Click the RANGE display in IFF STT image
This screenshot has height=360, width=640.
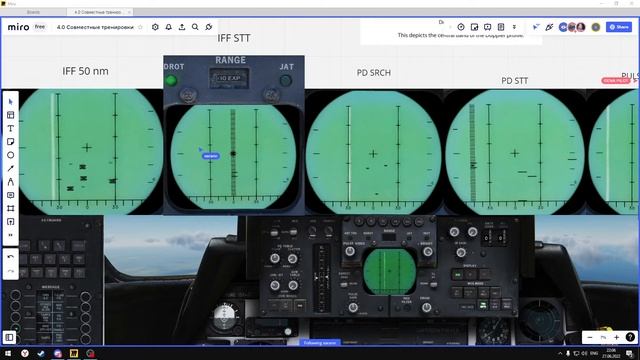229,78
